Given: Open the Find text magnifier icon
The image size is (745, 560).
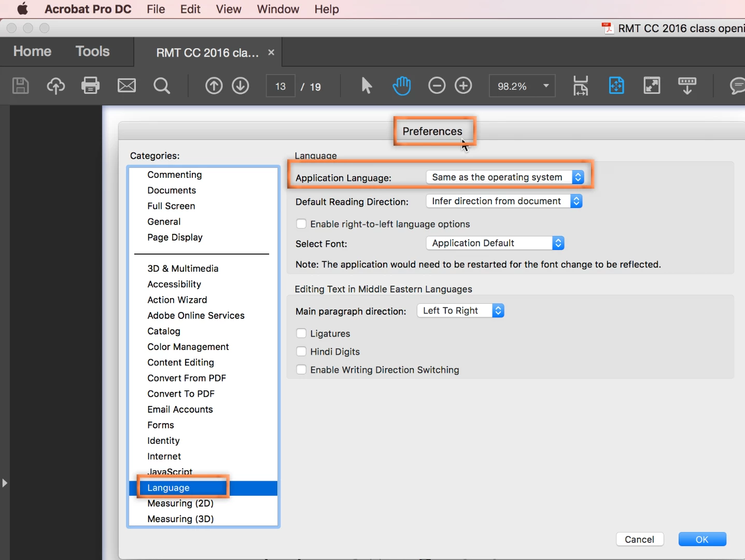Looking at the screenshot, I should point(162,86).
